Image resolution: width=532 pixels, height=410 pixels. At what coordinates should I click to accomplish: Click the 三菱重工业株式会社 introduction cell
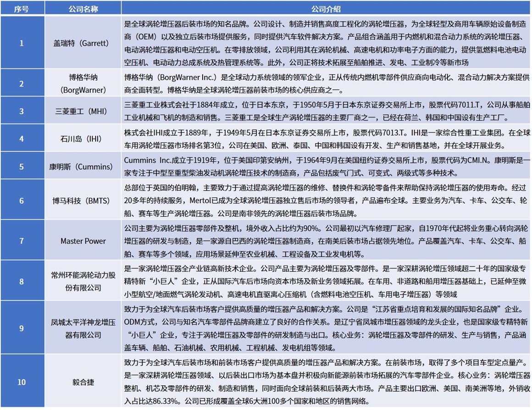[326, 111]
